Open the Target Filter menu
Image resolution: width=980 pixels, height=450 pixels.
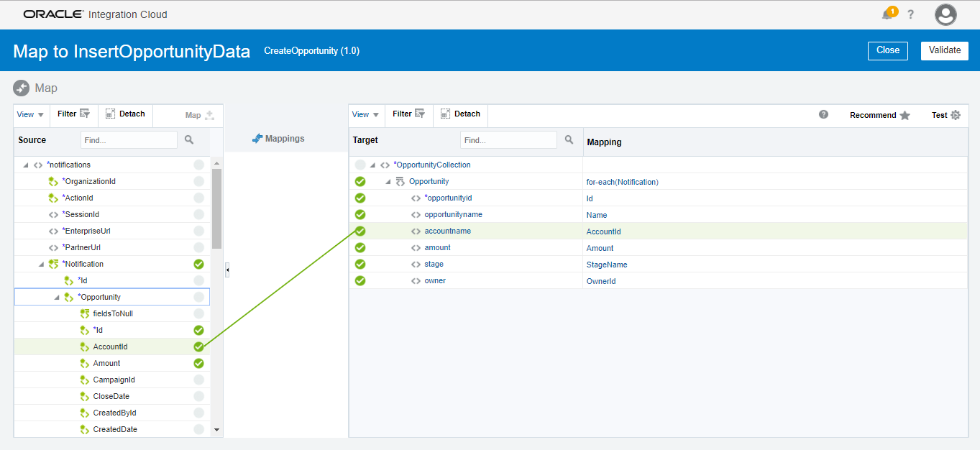(x=408, y=114)
